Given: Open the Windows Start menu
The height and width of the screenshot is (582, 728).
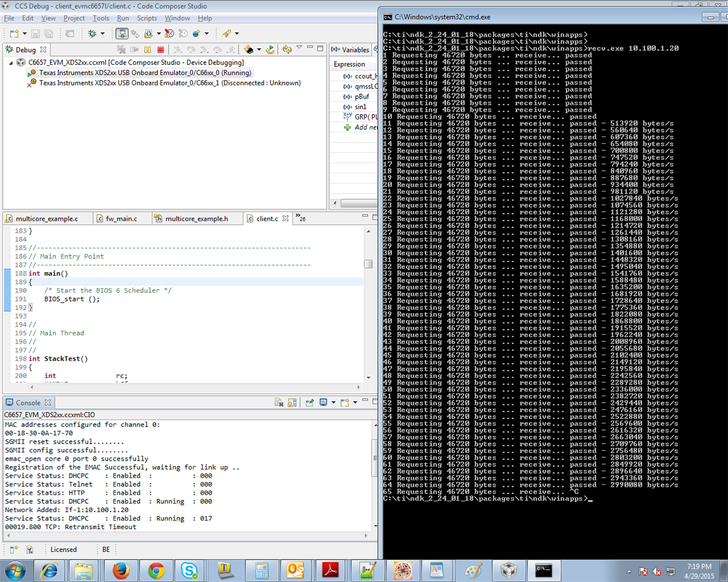Looking at the screenshot, I should (15, 571).
